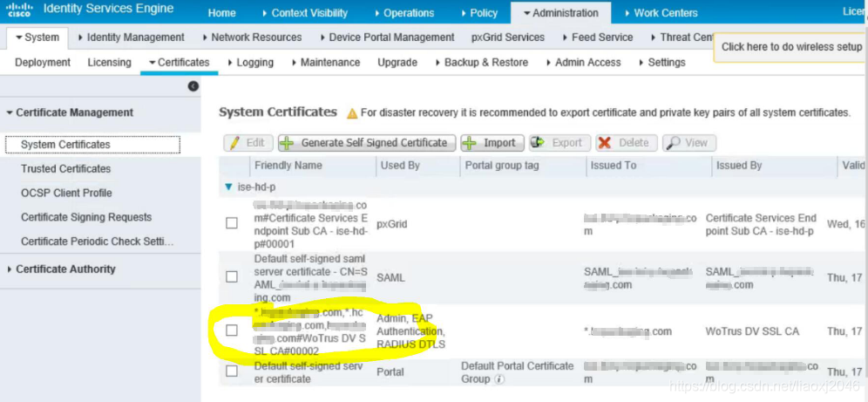The image size is (868, 402).
Task: Open the Administration menu
Action: [x=560, y=13]
